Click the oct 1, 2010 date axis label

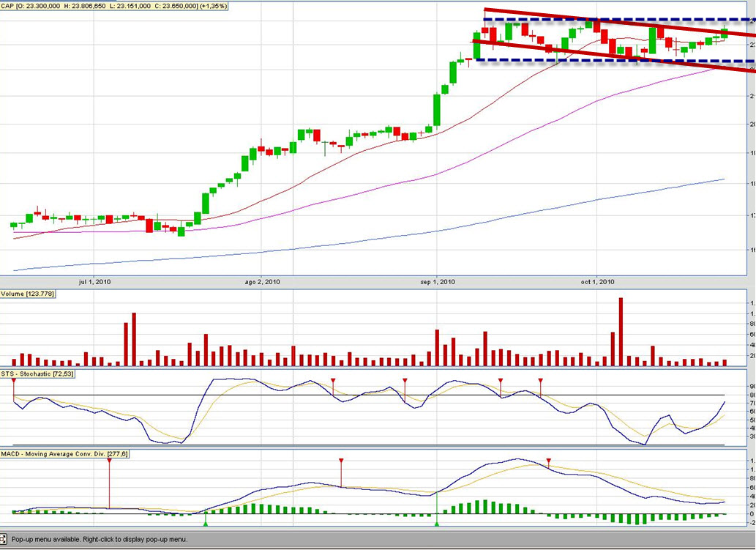[x=597, y=282]
